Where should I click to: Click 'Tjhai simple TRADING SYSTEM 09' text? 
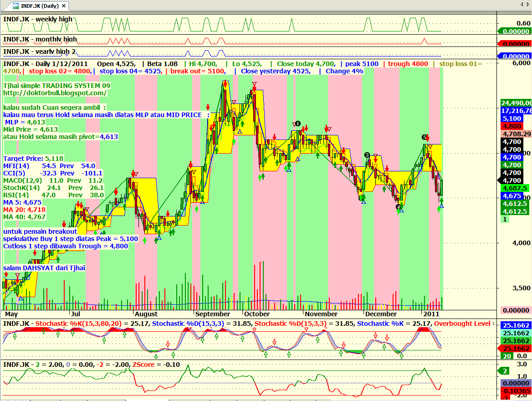click(56, 86)
